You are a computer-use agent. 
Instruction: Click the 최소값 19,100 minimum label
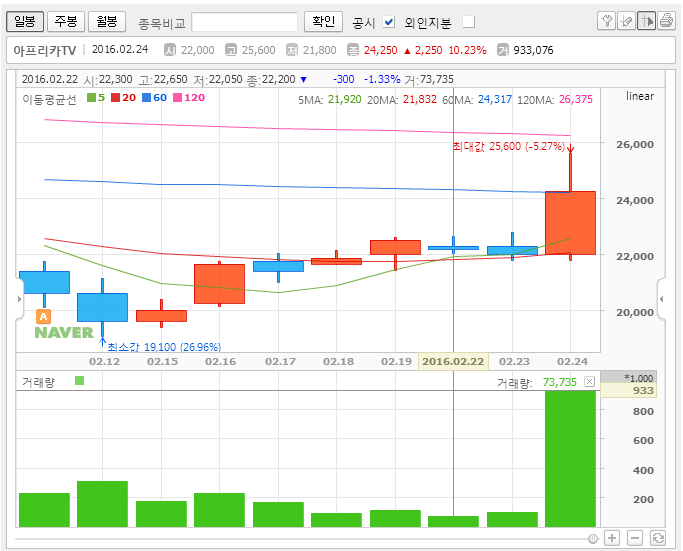[164, 347]
